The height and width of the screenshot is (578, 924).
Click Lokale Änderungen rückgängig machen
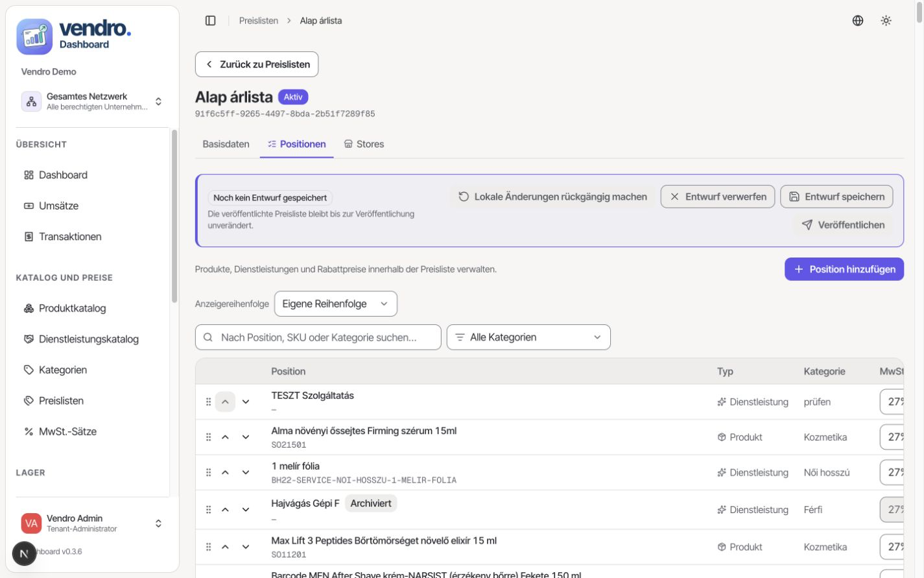552,197
